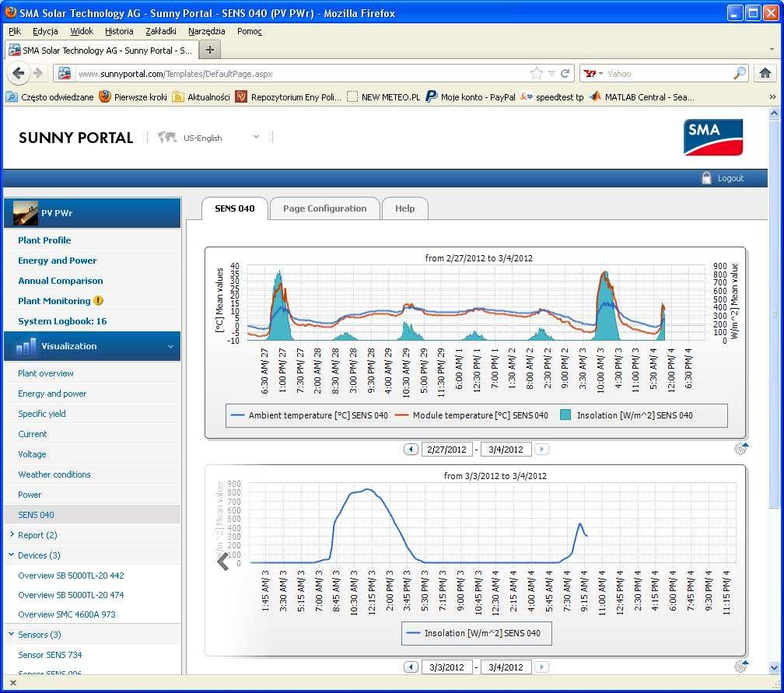
Task: Click the vertical scrollbar up arrow
Action: tap(774, 113)
